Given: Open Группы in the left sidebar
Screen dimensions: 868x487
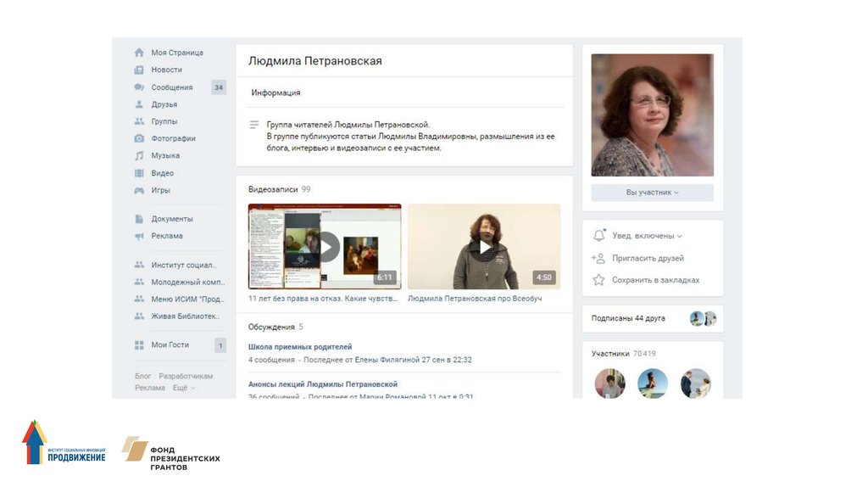Looking at the screenshot, I should point(164,121).
